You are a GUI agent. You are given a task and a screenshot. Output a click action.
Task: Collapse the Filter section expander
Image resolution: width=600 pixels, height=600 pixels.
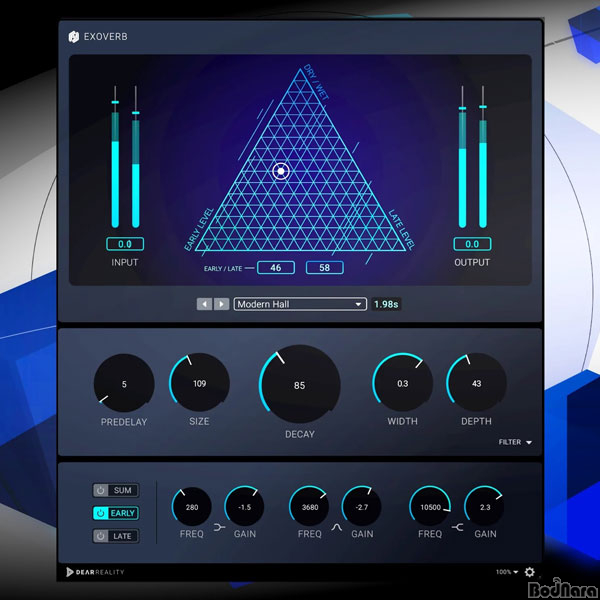515,442
